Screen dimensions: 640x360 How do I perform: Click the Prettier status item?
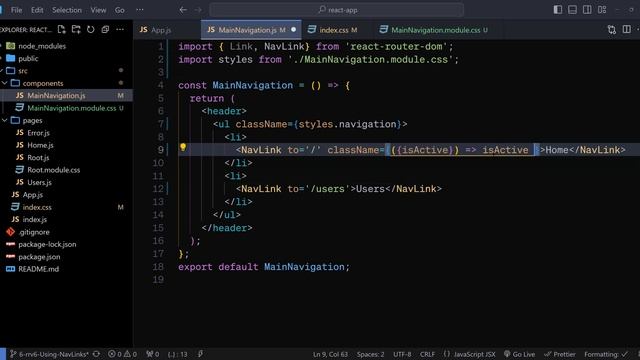click(560, 354)
